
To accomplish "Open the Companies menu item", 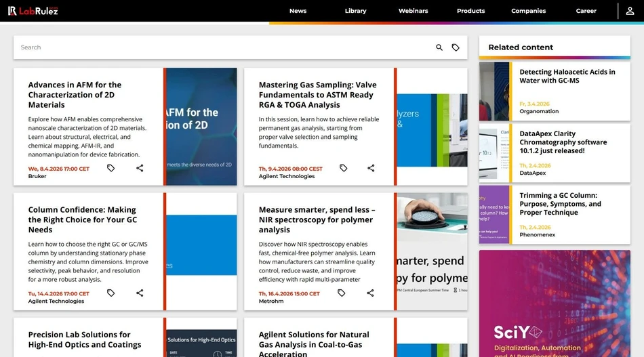I will click(528, 11).
